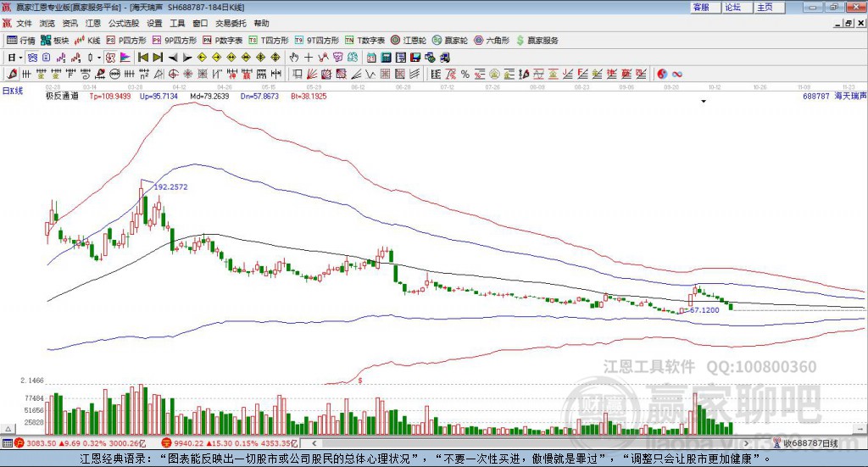
Task: Toggle the 极反 indicator button
Action: tap(110, 57)
